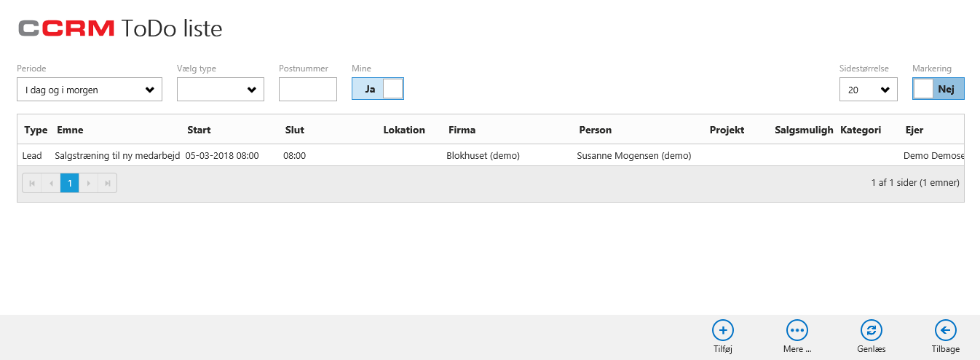This screenshot has height=360, width=980.
Task: Select the Salgstræning til ny medarbejd row
Action: pos(491,155)
